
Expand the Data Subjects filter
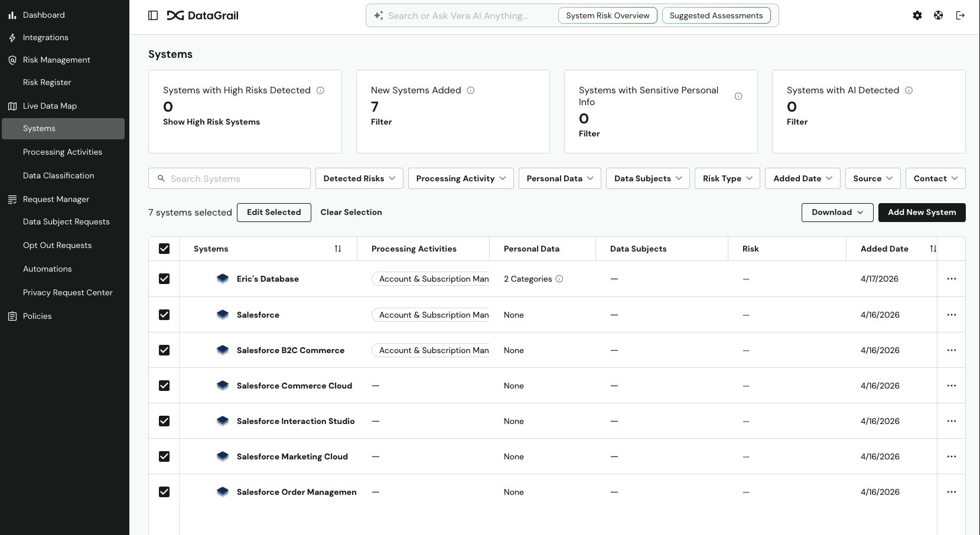pos(648,178)
